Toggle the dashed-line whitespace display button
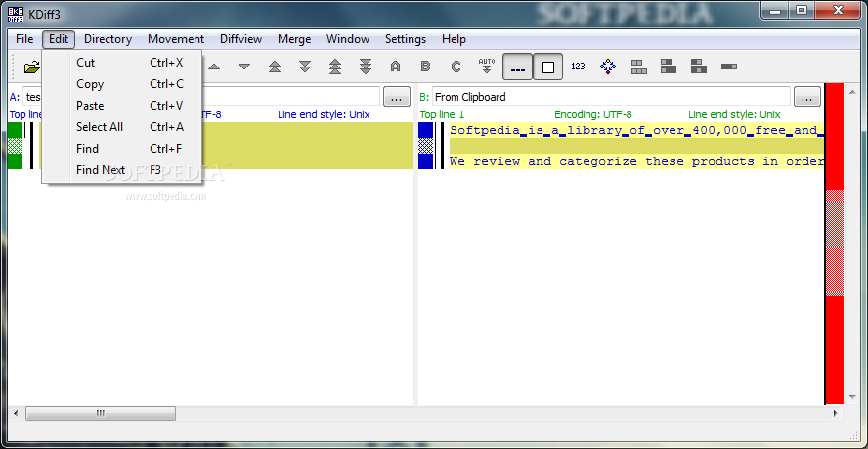The width and height of the screenshot is (868, 449). pyautogui.click(x=518, y=67)
